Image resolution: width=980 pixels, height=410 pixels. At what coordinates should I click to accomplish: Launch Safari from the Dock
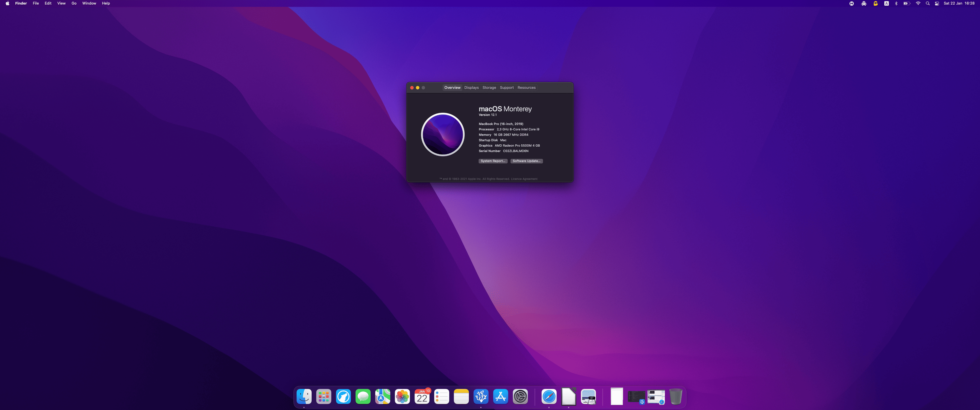tap(549, 397)
